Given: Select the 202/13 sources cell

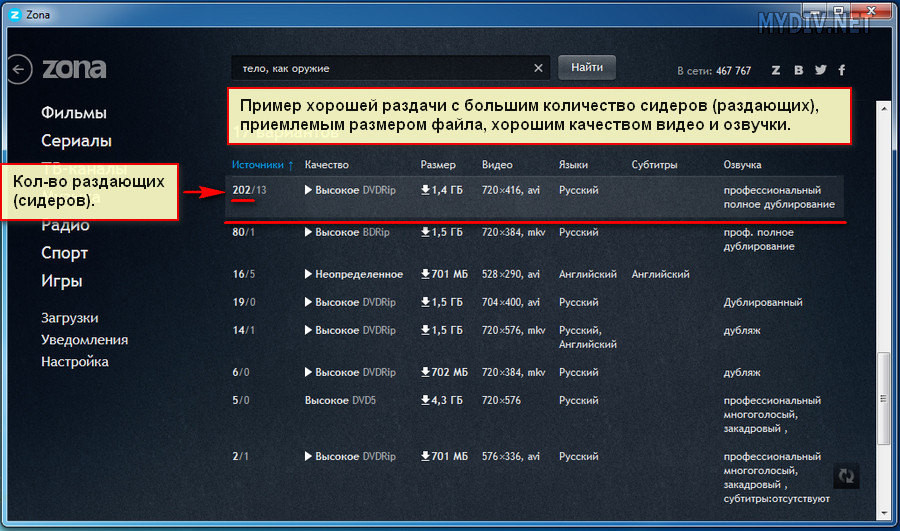Looking at the screenshot, I should click(249, 190).
